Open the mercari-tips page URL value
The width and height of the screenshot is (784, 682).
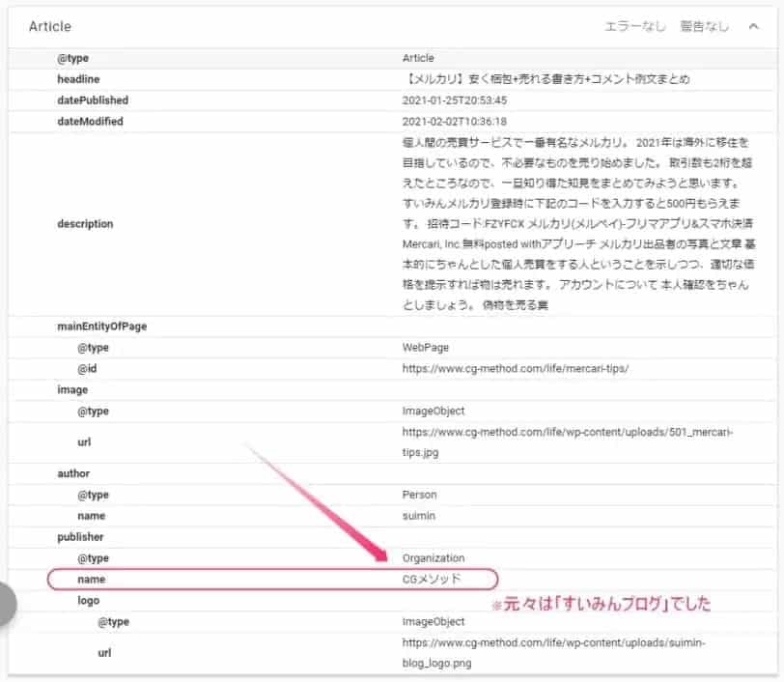(x=516, y=369)
